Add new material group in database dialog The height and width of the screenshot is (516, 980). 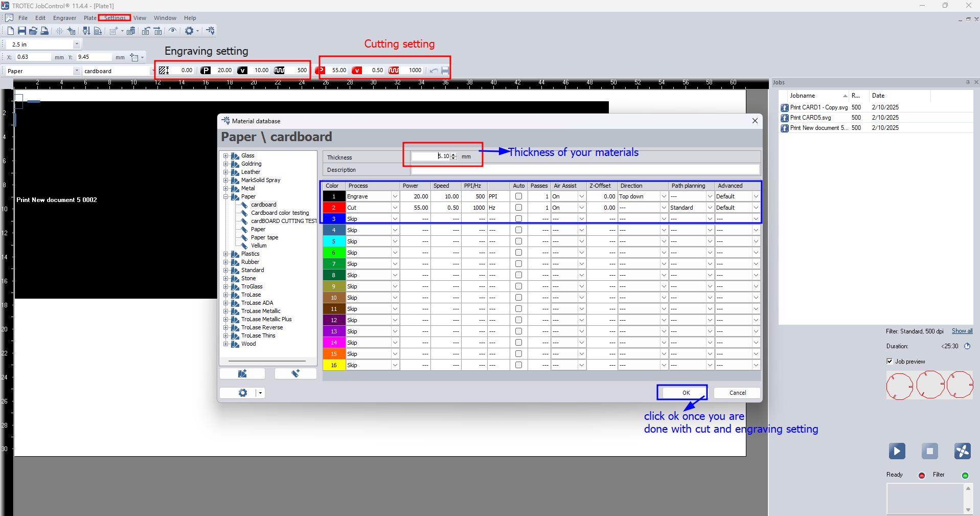(x=242, y=374)
